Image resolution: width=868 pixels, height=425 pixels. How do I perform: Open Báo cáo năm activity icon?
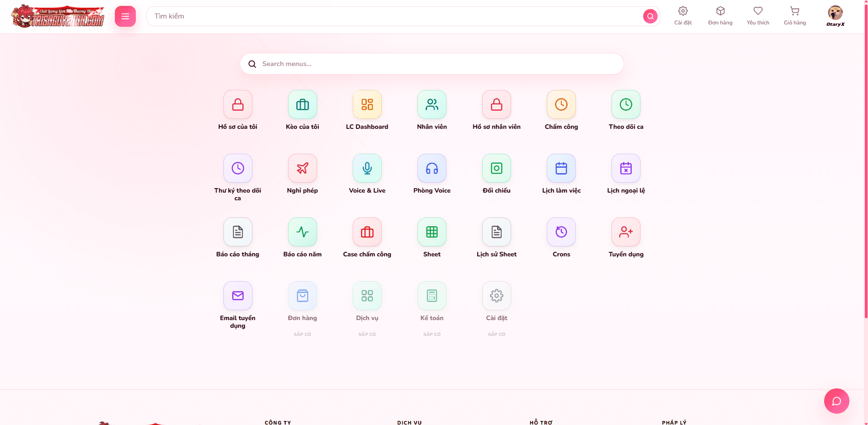point(303,232)
